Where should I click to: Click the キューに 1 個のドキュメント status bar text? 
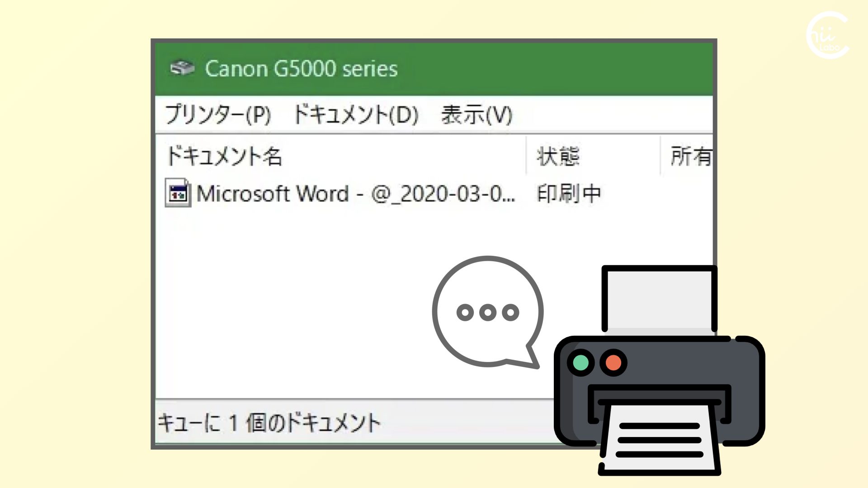coord(269,423)
